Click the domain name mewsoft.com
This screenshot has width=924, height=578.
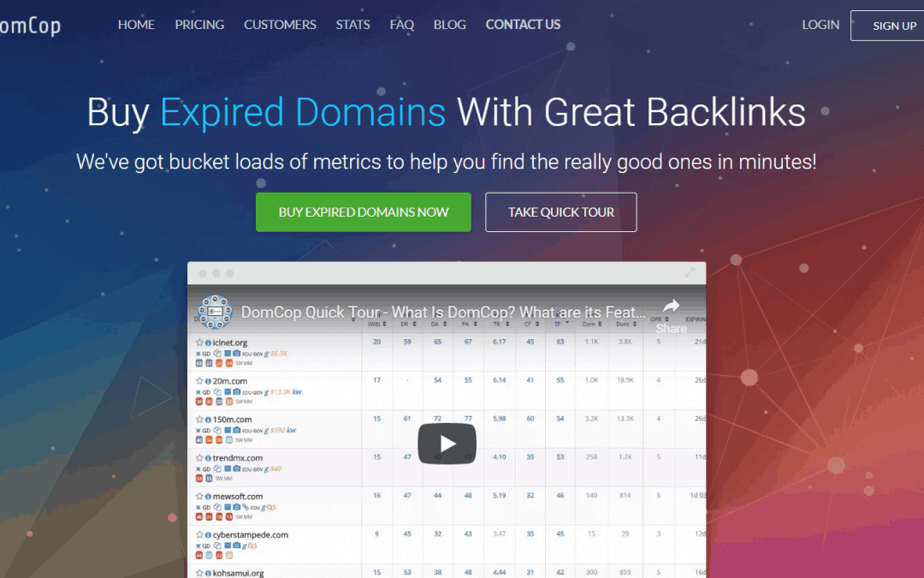pyautogui.click(x=238, y=496)
